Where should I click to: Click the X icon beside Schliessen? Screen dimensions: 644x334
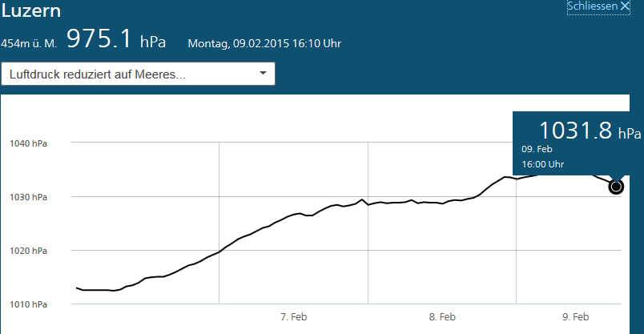coord(626,6)
